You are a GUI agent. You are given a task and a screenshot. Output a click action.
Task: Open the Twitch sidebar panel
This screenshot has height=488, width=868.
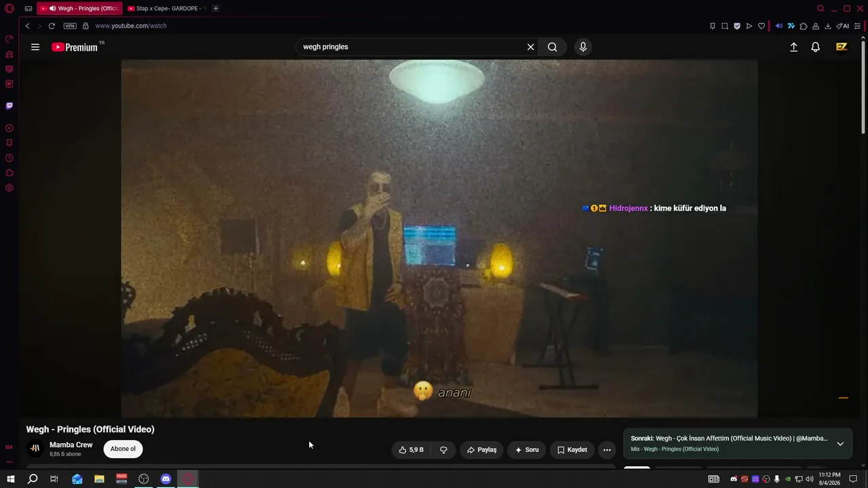click(9, 106)
